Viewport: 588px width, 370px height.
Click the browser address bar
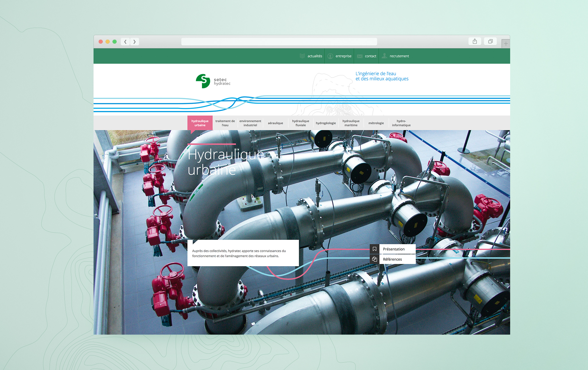[x=279, y=42]
